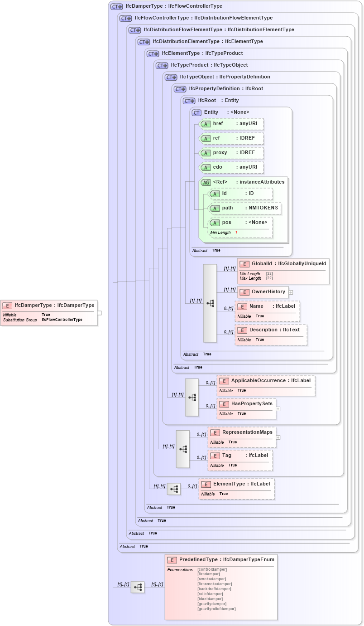Select the A icon of the href attribute
Image resolution: width=364 pixels, height=626 pixels.
click(206, 124)
